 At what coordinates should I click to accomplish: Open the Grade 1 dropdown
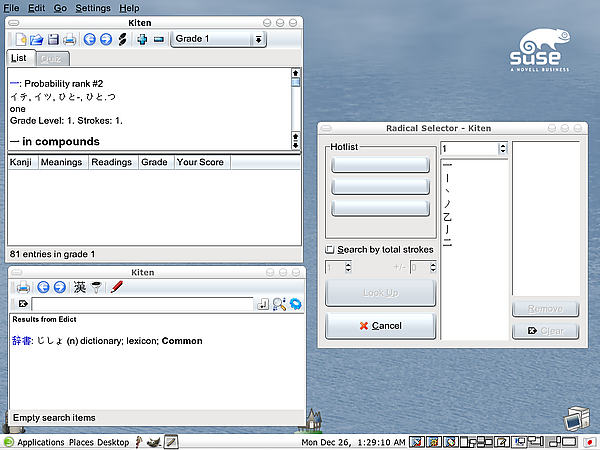[218, 39]
